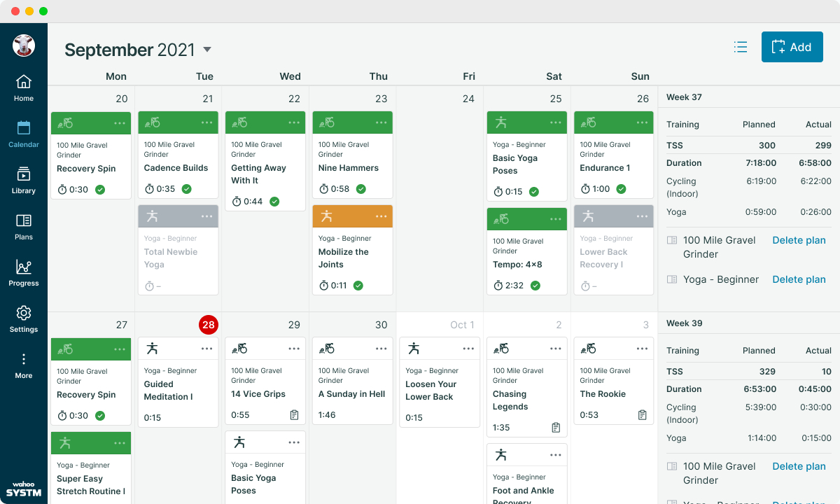Open the list view icon

(x=741, y=47)
